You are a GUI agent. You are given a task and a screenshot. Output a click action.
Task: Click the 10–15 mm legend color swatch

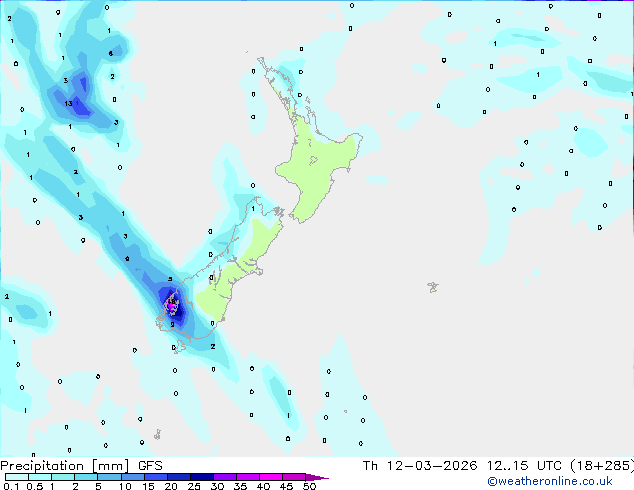click(x=132, y=477)
